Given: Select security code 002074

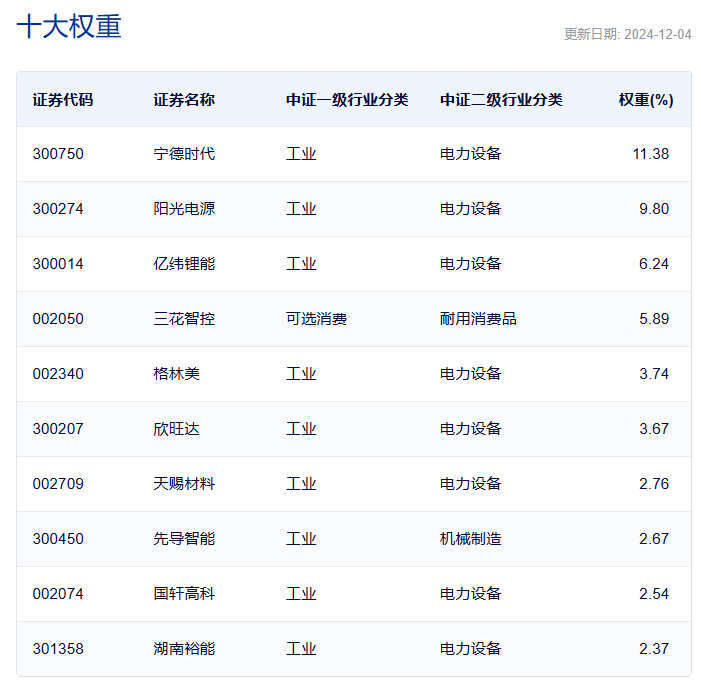Looking at the screenshot, I should click(x=58, y=594).
